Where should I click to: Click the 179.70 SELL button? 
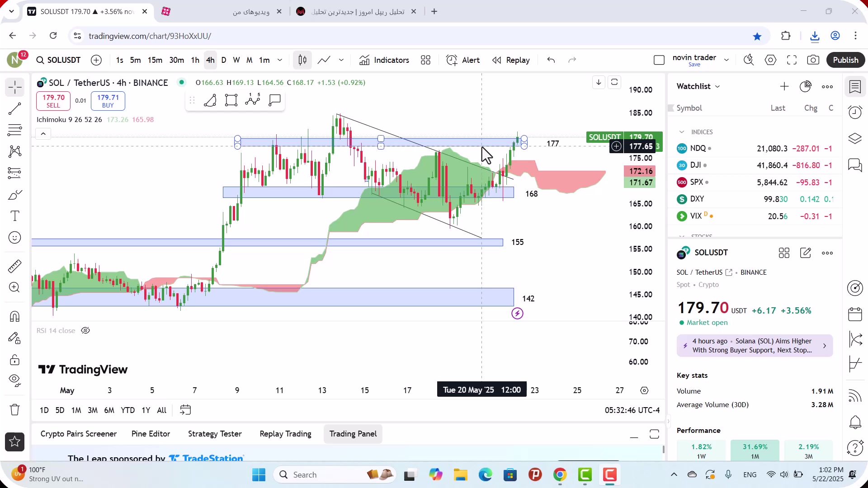[x=53, y=101]
